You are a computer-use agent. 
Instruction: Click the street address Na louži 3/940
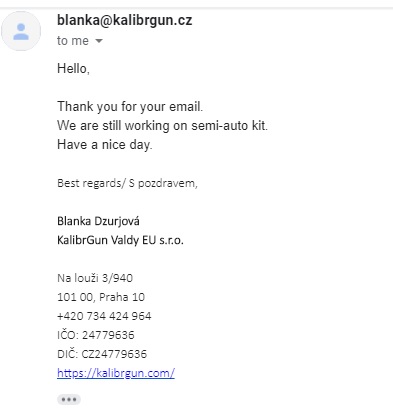tap(95, 278)
